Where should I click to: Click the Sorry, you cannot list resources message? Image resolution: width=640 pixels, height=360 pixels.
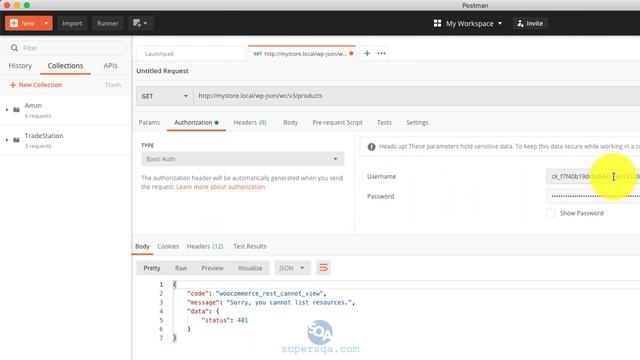pyautogui.click(x=289, y=302)
